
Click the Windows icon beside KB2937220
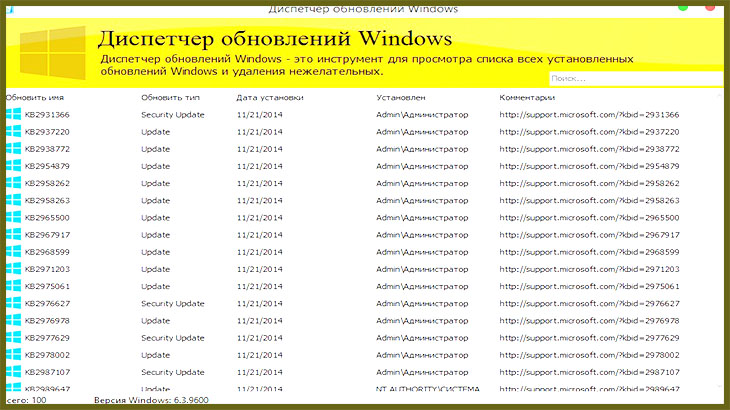[x=14, y=131]
